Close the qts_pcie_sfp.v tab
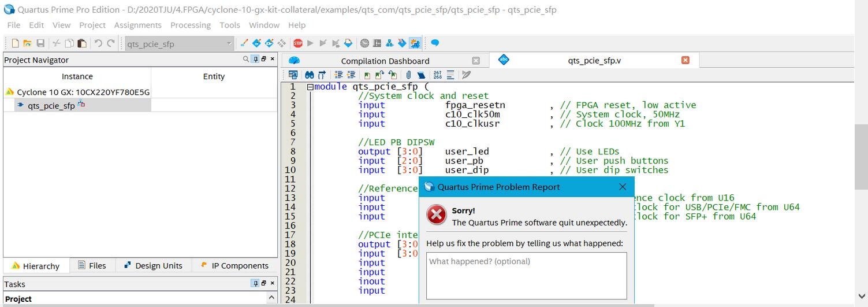 pyautogui.click(x=686, y=60)
